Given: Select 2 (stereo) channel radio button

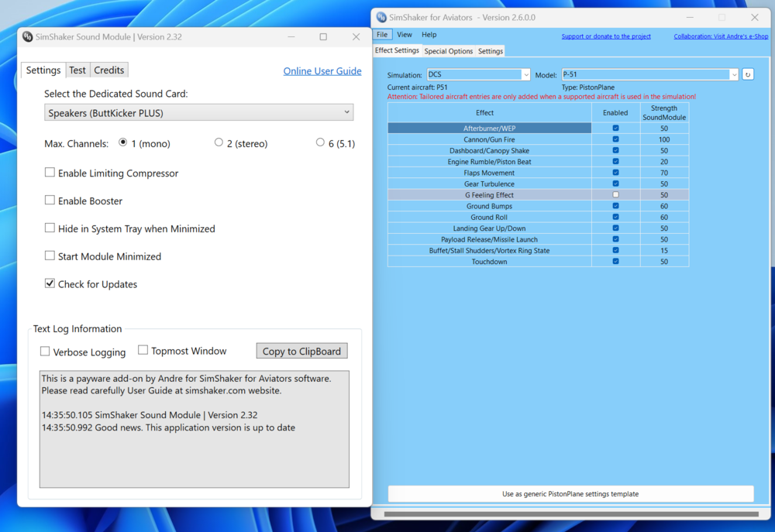Looking at the screenshot, I should 219,142.
